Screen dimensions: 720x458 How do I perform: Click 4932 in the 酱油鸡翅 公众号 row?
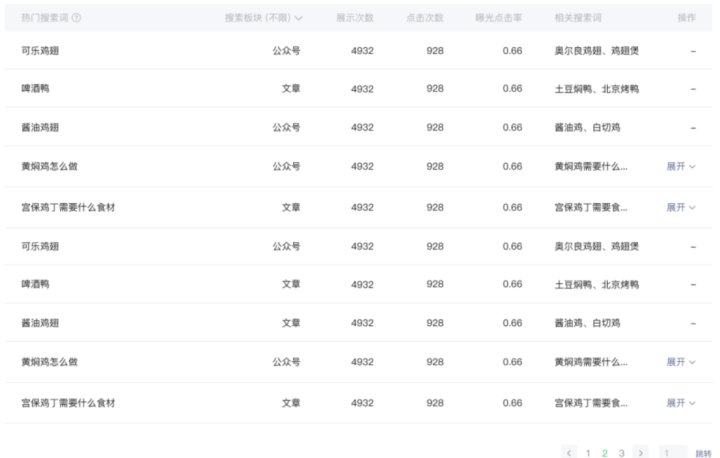tap(362, 127)
